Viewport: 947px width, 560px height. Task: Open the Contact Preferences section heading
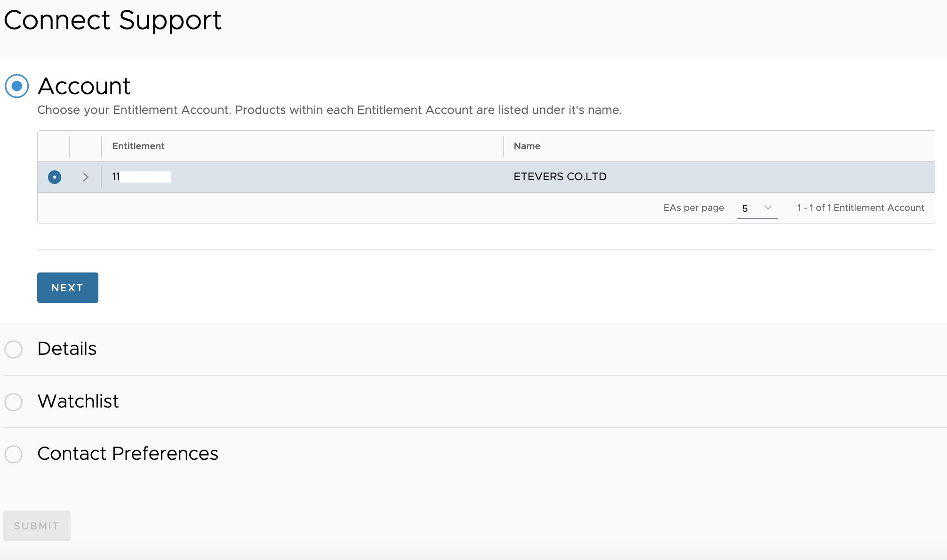point(128,454)
